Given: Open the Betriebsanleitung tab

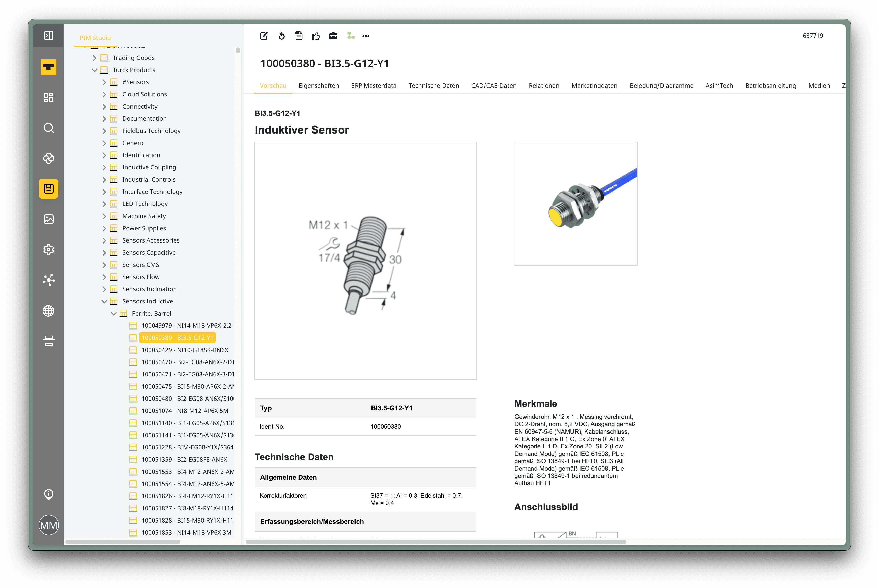Looking at the screenshot, I should 771,85.
